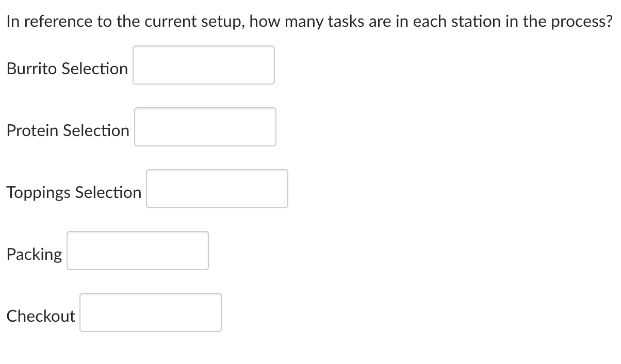Viewport: 621px width, 364px height.
Task: Select the Toppings Selection label text
Action: pos(74,192)
